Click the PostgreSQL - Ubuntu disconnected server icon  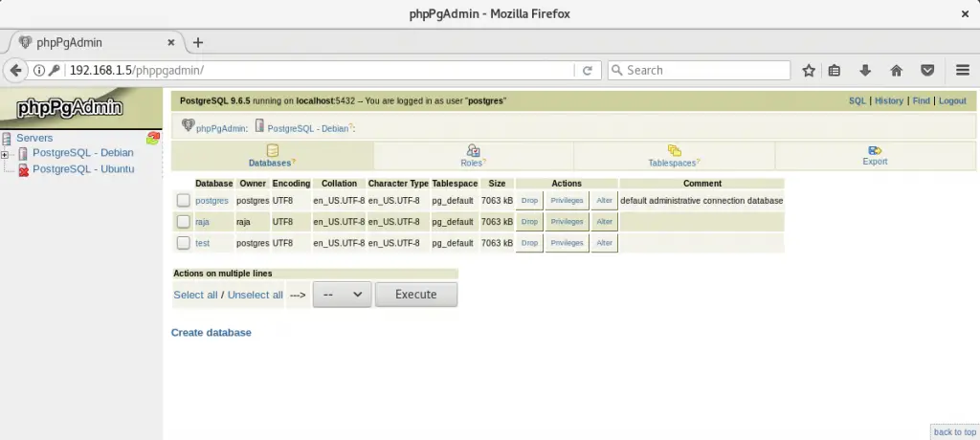pos(23,169)
